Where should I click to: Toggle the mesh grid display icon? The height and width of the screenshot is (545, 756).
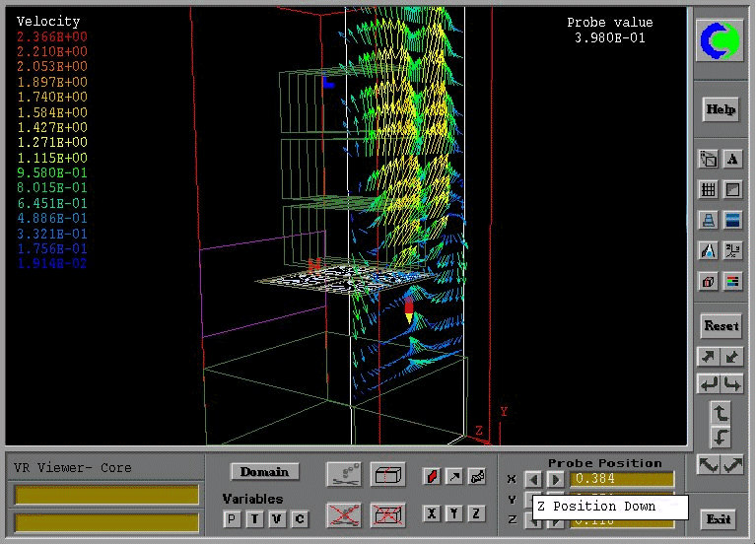click(708, 189)
